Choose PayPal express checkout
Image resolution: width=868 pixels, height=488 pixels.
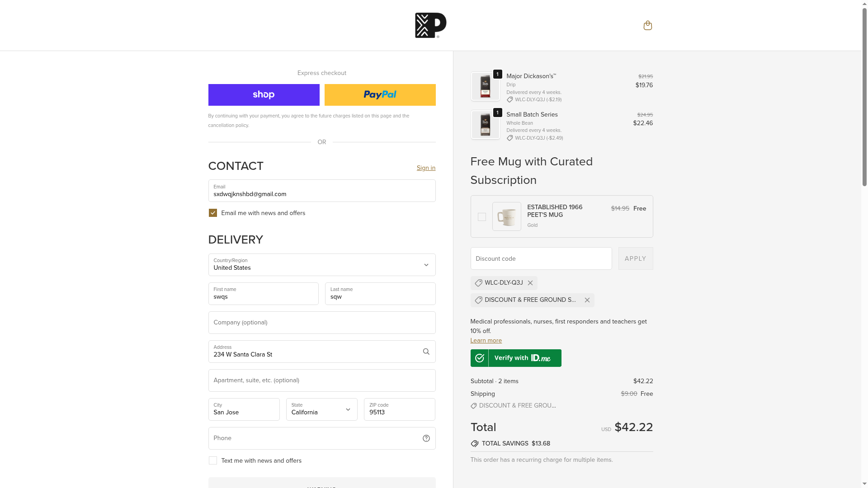(380, 95)
